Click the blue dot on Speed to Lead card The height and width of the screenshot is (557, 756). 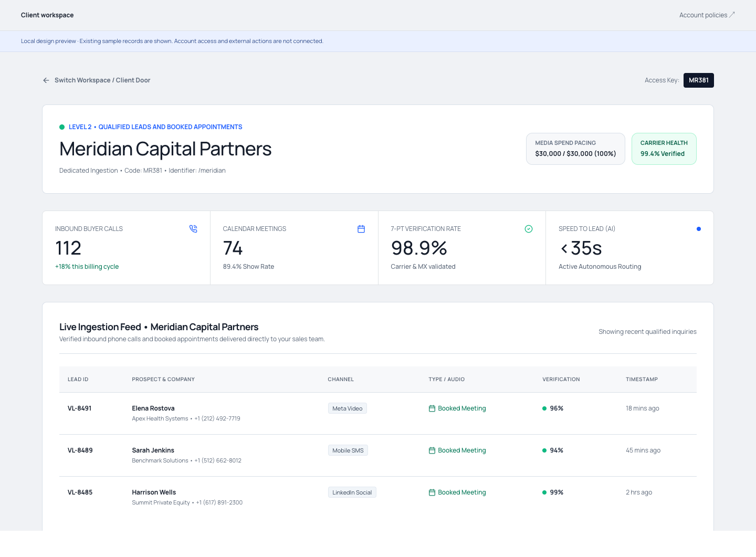[699, 229]
